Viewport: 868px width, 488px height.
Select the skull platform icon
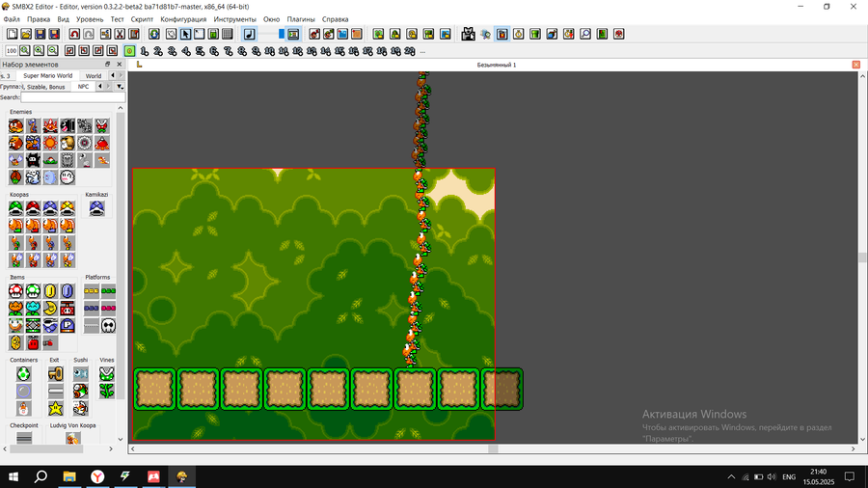click(109, 325)
